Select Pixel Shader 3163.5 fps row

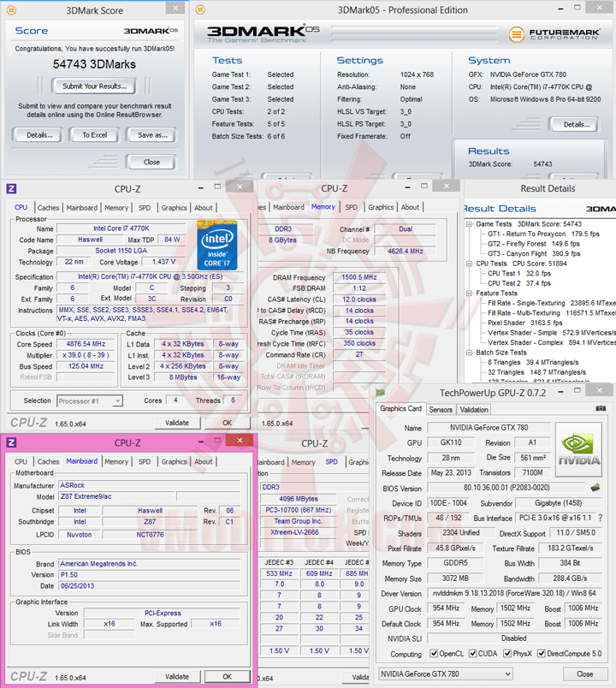tap(524, 323)
